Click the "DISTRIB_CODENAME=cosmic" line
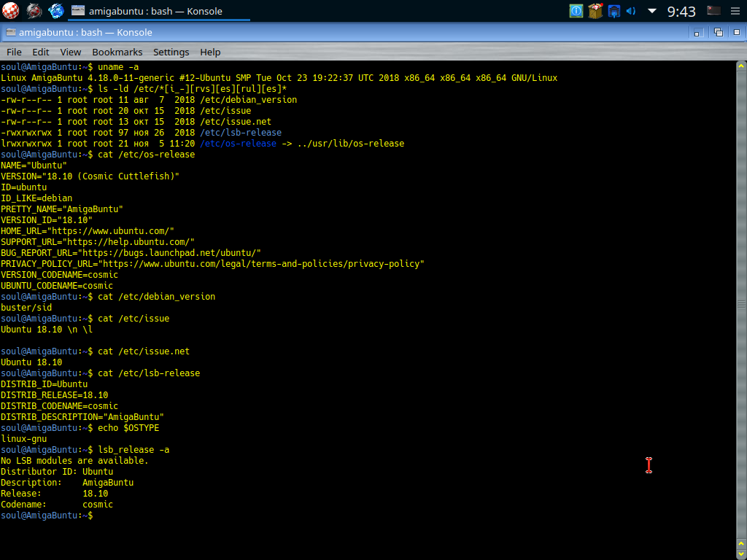747x560 pixels. (60, 407)
